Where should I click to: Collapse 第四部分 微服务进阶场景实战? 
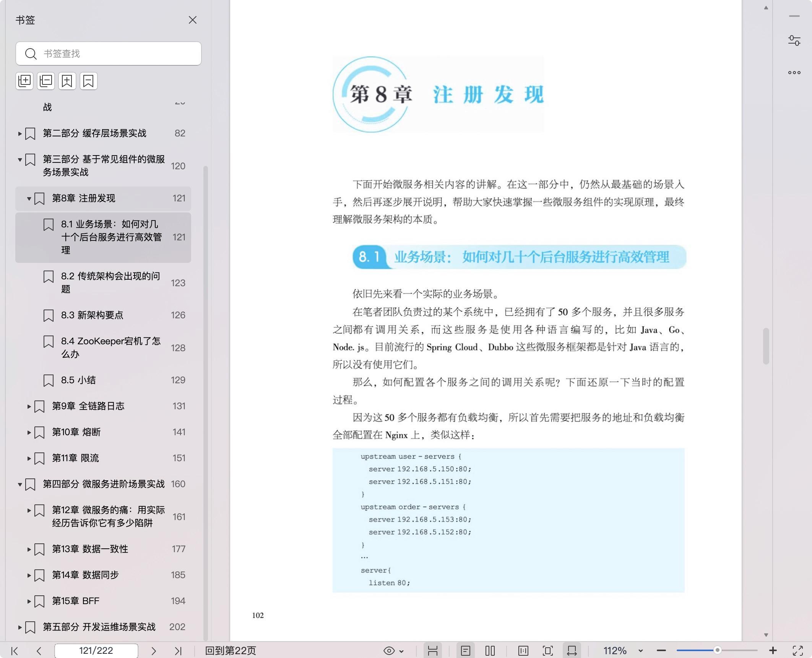coord(20,484)
